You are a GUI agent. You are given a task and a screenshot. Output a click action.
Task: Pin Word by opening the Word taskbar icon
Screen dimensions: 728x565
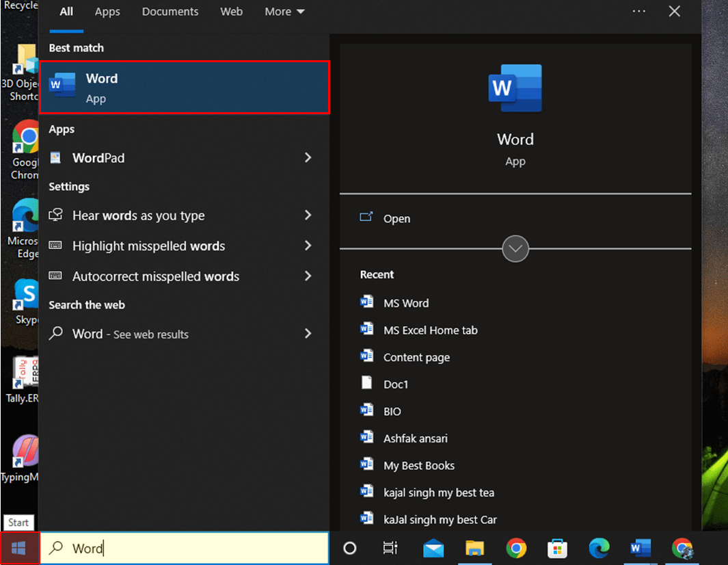point(641,548)
